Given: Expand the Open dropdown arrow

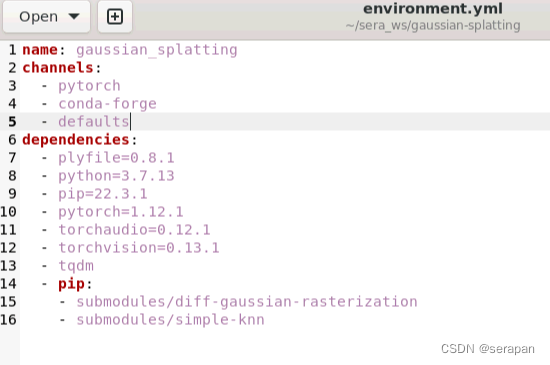Looking at the screenshot, I should tap(74, 16).
